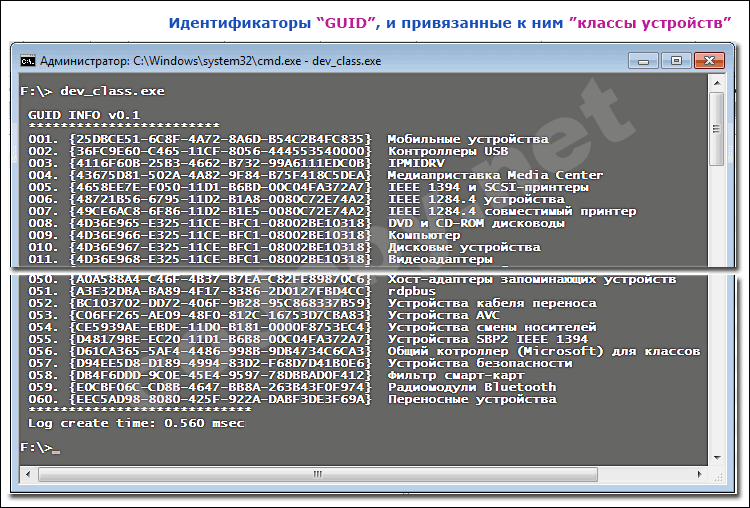Screen dimensions: 750x508
Task: Click 'Переносные устройства' in row 060
Action: pyautogui.click(x=472, y=399)
